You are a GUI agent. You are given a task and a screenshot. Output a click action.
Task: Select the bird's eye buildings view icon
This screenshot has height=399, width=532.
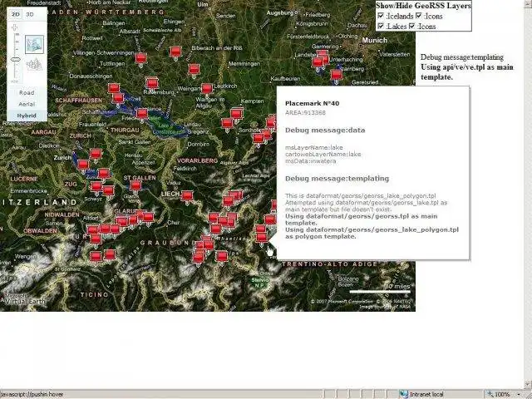34,64
